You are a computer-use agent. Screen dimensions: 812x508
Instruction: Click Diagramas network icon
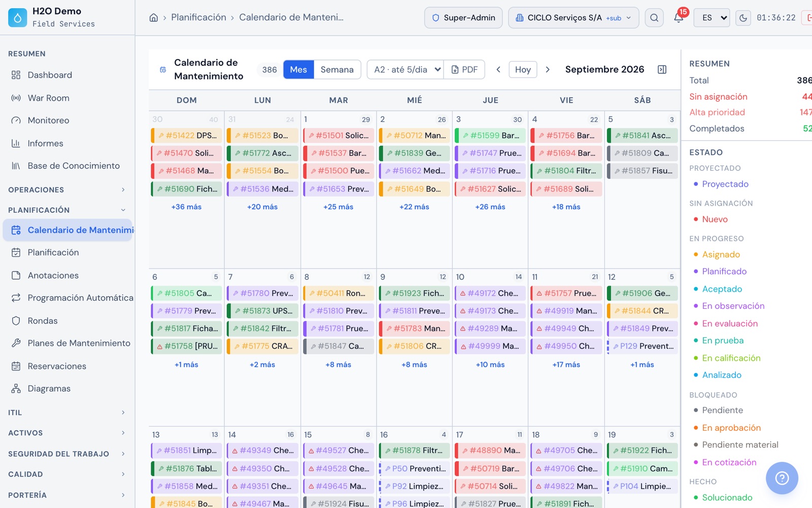coord(16,389)
